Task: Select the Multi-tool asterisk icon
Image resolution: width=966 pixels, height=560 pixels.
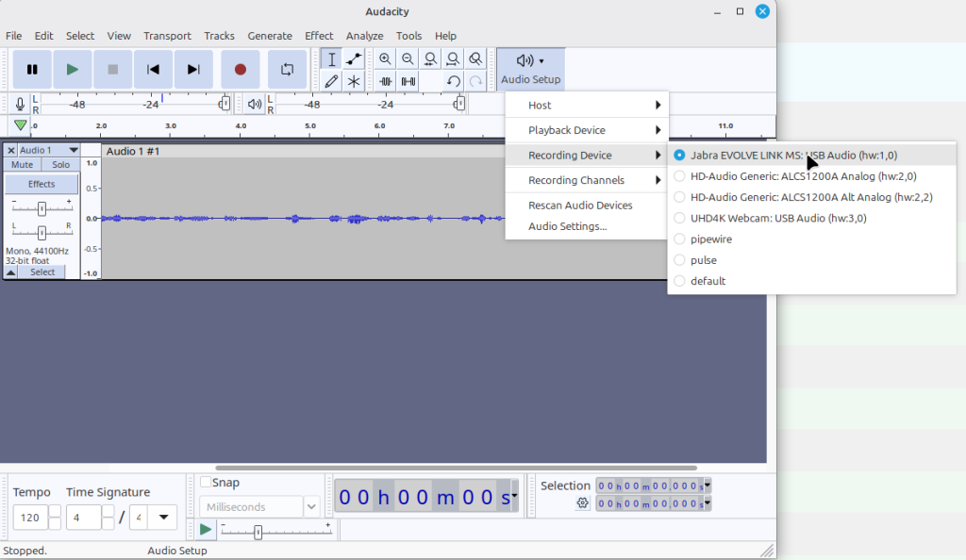Action: click(x=354, y=81)
